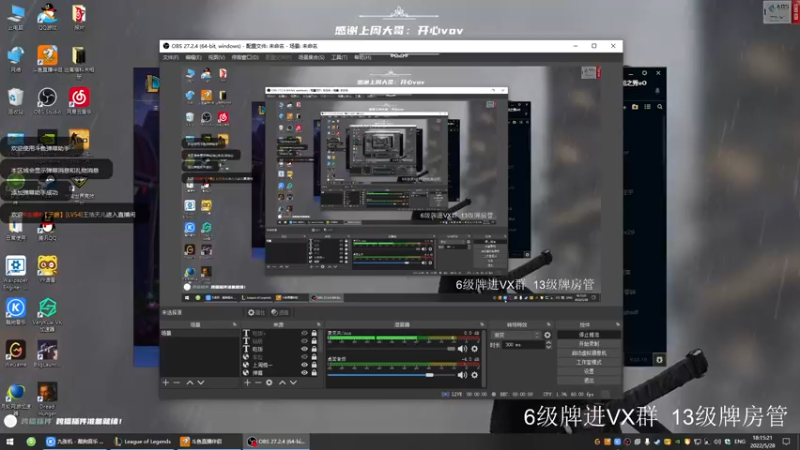Viewport: 800px width, 450px height.
Task: Move the scene up with the arrow
Action: 190,383
